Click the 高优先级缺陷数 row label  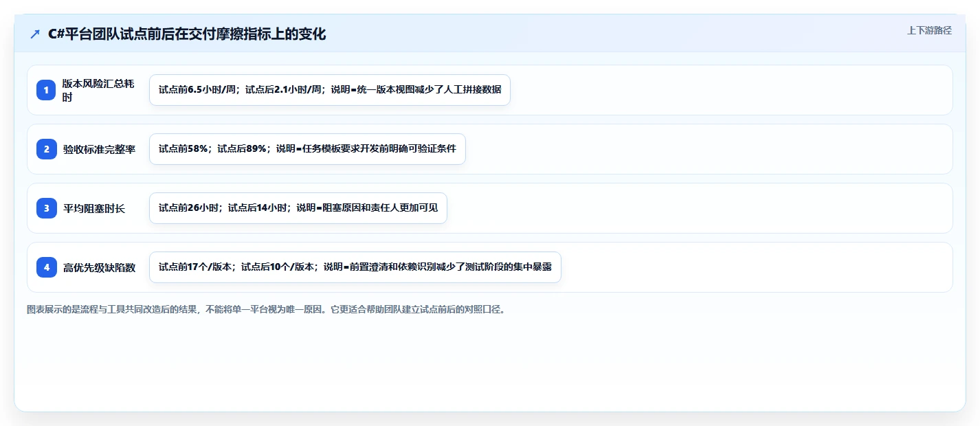tap(100, 267)
